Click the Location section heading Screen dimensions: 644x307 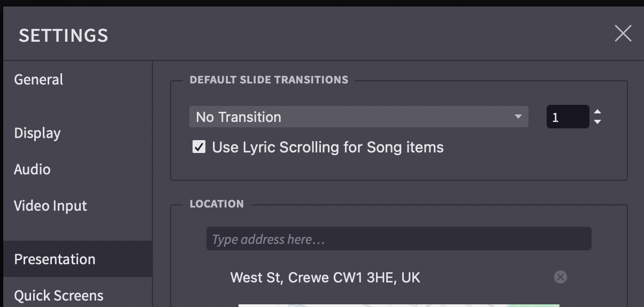point(217,204)
